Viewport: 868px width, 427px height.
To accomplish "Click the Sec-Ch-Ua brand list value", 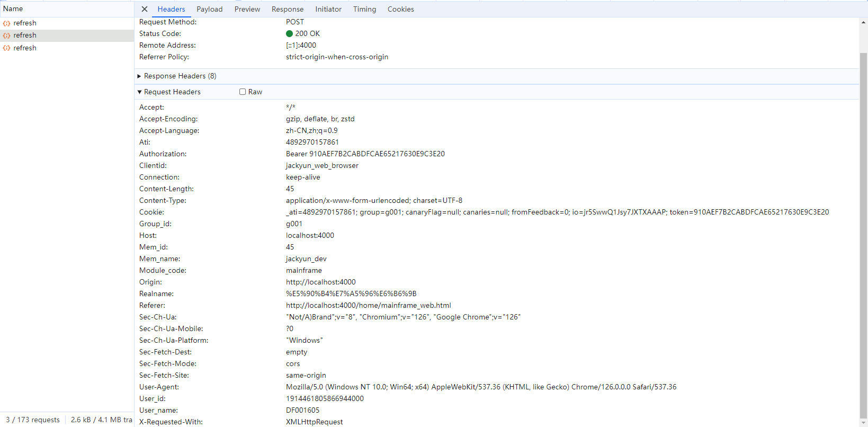I will click(x=403, y=317).
